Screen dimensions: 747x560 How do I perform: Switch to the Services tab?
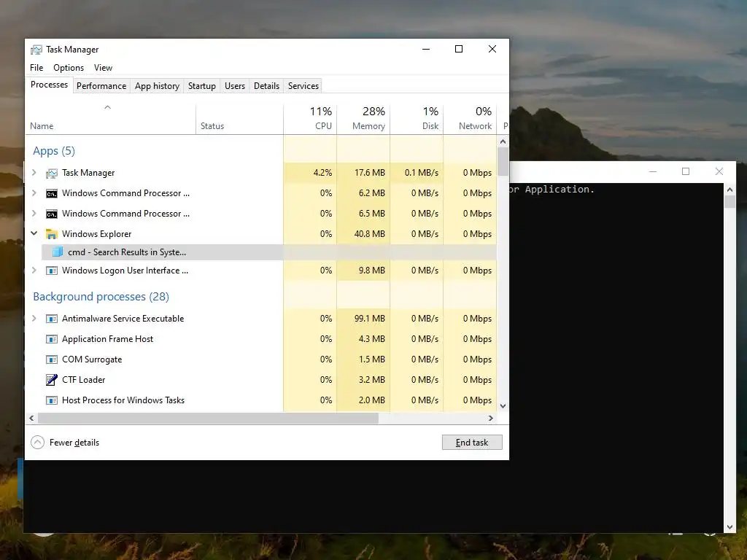click(x=303, y=86)
